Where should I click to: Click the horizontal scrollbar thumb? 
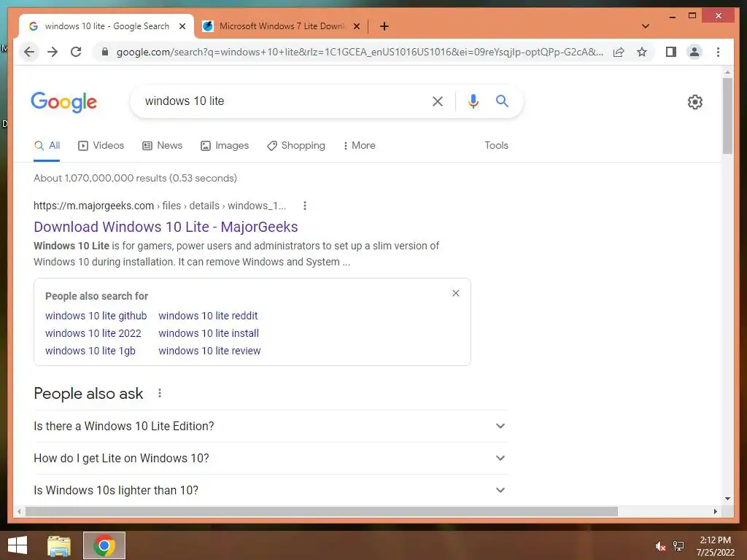[x=322, y=511]
